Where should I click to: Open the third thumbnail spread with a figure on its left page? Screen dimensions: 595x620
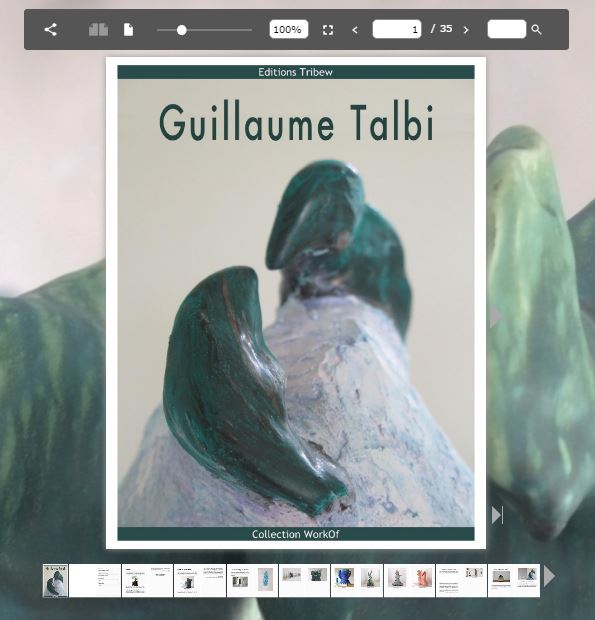147,580
